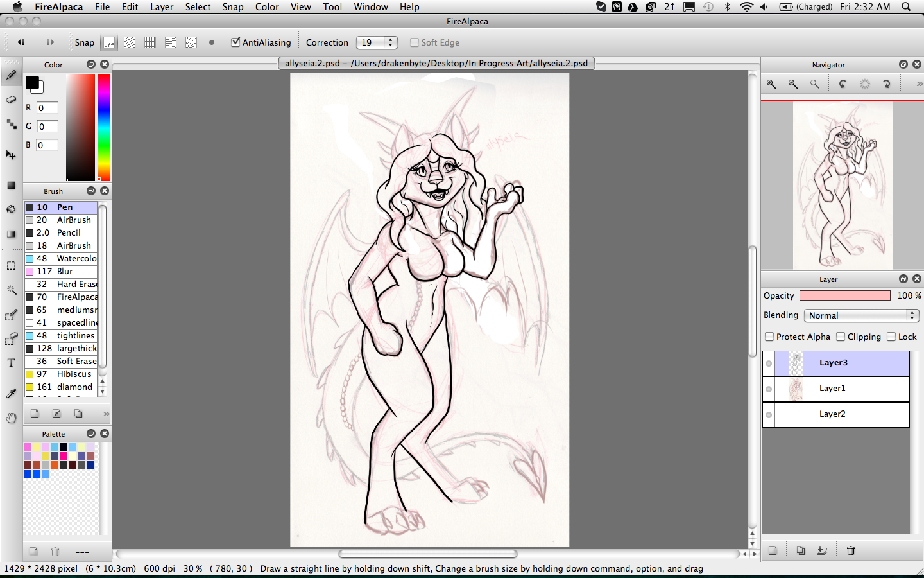924x578 pixels.
Task: Click the Correction value stepper
Action: pyautogui.click(x=390, y=42)
